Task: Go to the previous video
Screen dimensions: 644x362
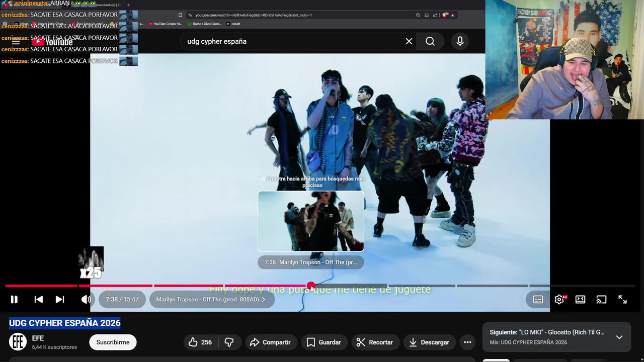Action: [38, 299]
